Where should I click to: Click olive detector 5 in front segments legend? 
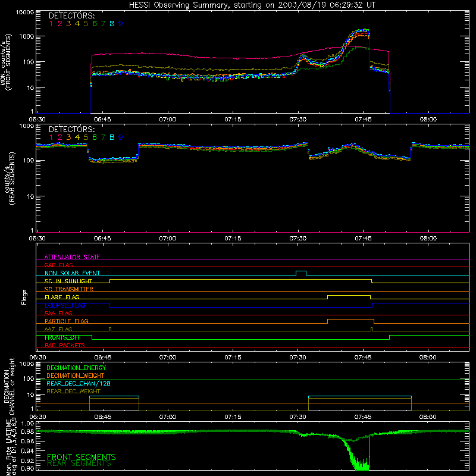click(x=86, y=24)
